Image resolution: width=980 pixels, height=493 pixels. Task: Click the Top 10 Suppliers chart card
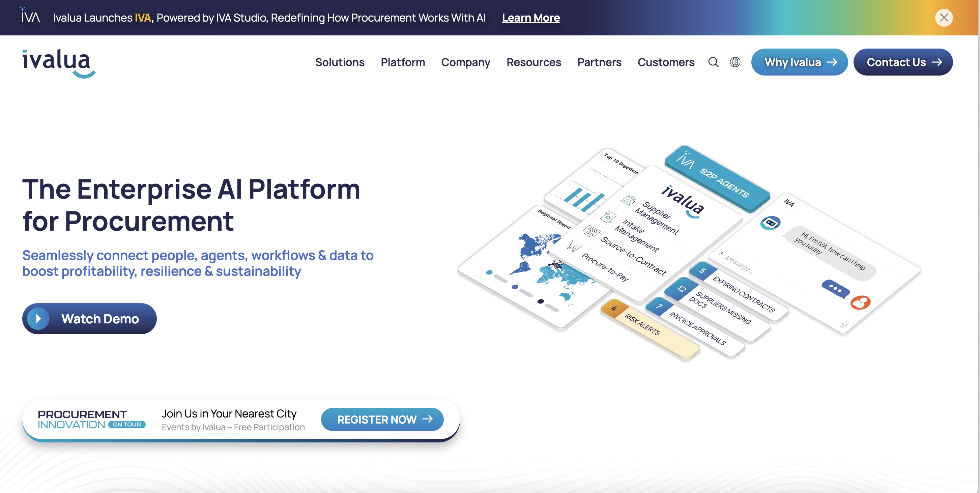pos(586,182)
